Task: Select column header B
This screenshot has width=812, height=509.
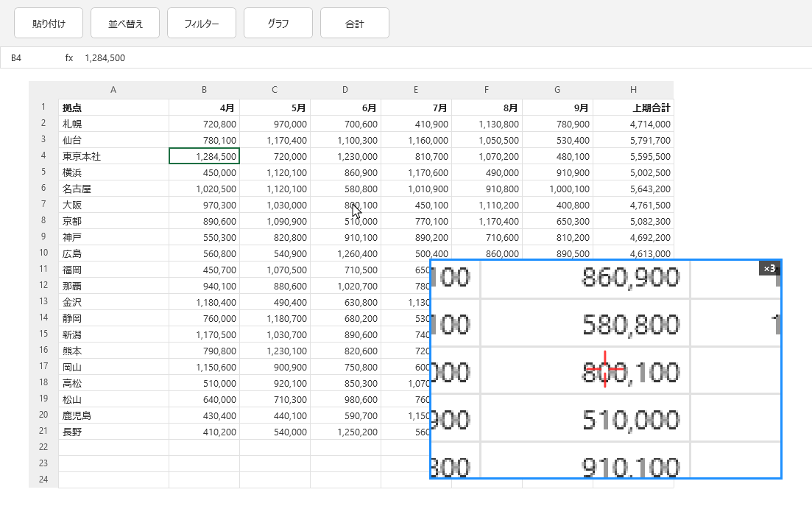Action: click(204, 90)
